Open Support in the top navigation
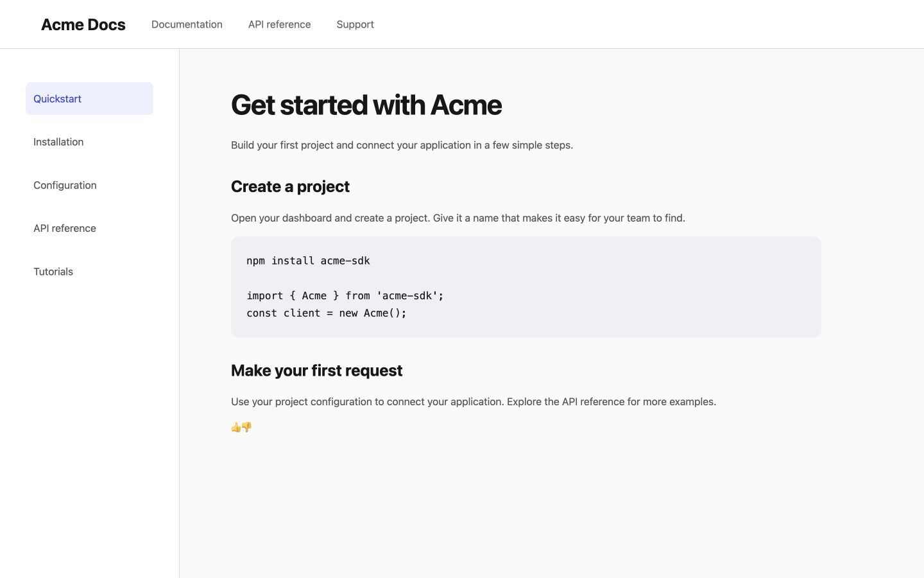The height and width of the screenshot is (578, 924). pos(355,24)
